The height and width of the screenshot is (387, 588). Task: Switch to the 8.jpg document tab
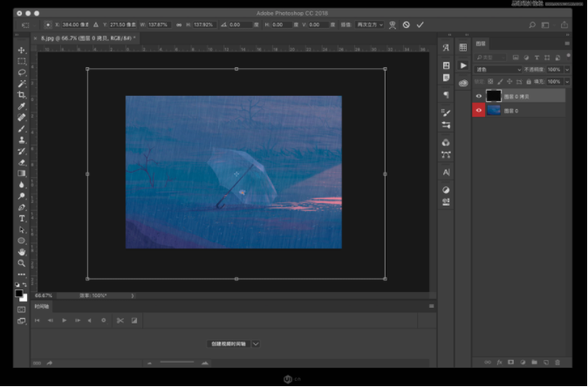84,38
